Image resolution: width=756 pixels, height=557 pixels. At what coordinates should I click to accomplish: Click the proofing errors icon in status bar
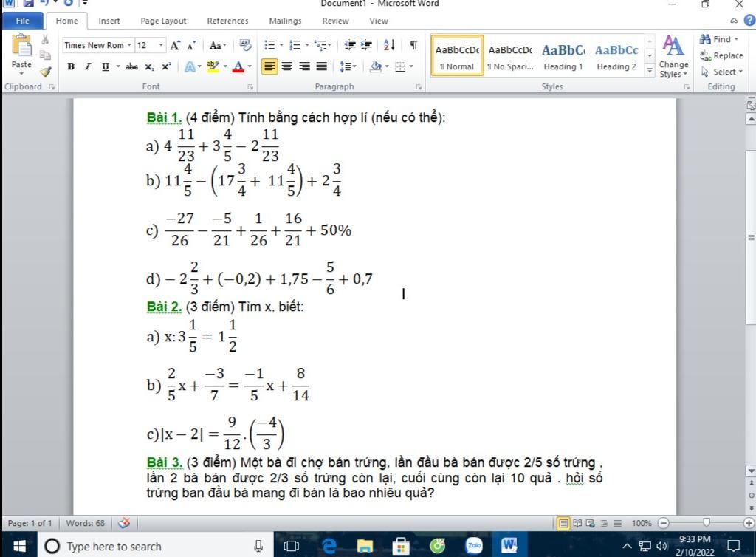coord(124,523)
